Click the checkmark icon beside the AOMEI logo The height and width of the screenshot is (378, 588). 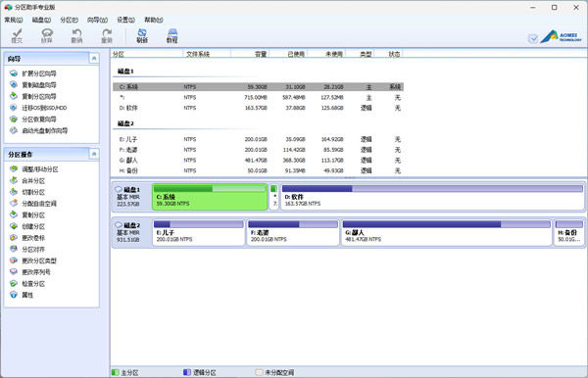click(x=533, y=38)
